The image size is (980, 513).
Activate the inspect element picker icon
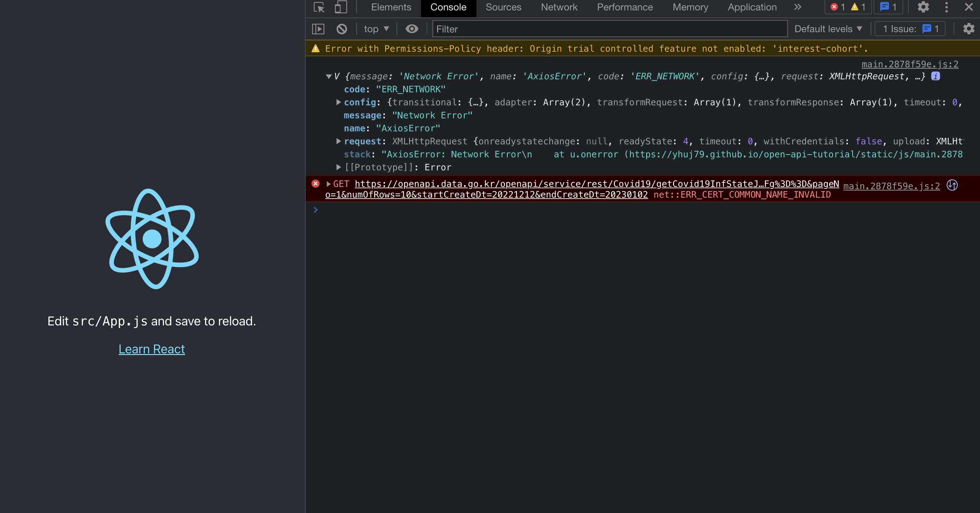[x=319, y=7]
